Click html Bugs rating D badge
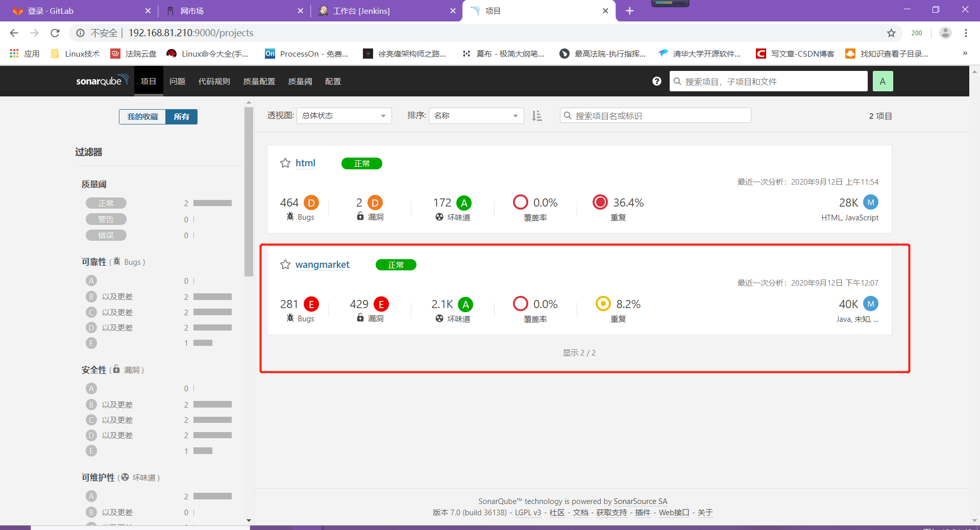 [x=311, y=203]
